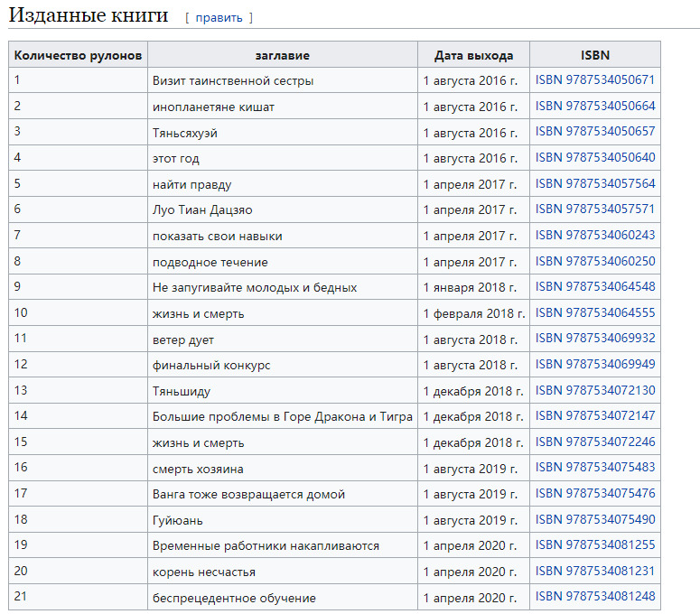Open ISBN 9787534050664 link
The height and width of the screenshot is (614, 700).
pos(594,107)
